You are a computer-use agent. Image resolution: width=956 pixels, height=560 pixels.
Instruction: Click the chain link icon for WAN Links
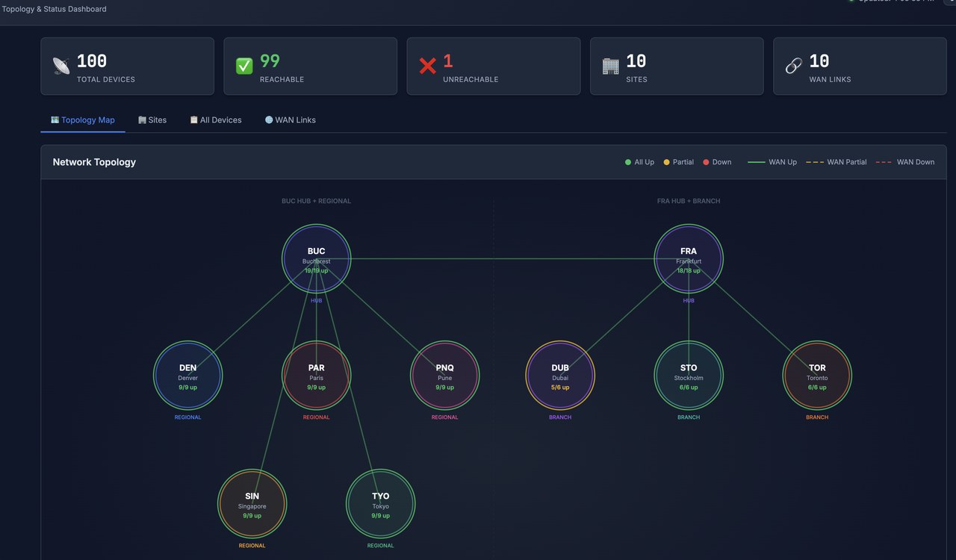click(x=794, y=66)
